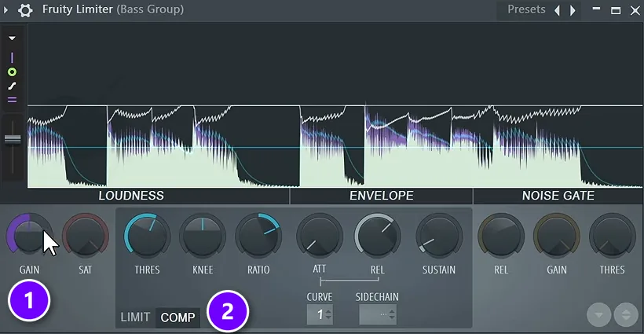Click the compressor THRES knob
644x334 pixels.
(147, 236)
